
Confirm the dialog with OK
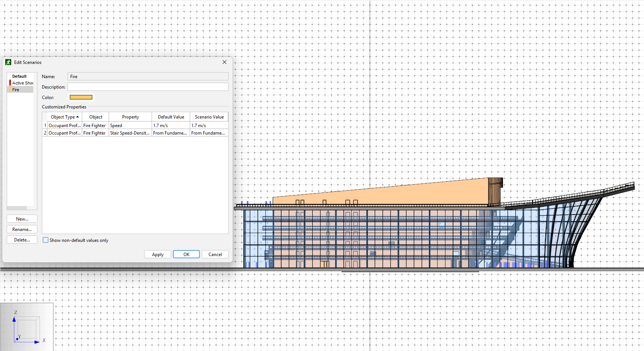(x=186, y=255)
